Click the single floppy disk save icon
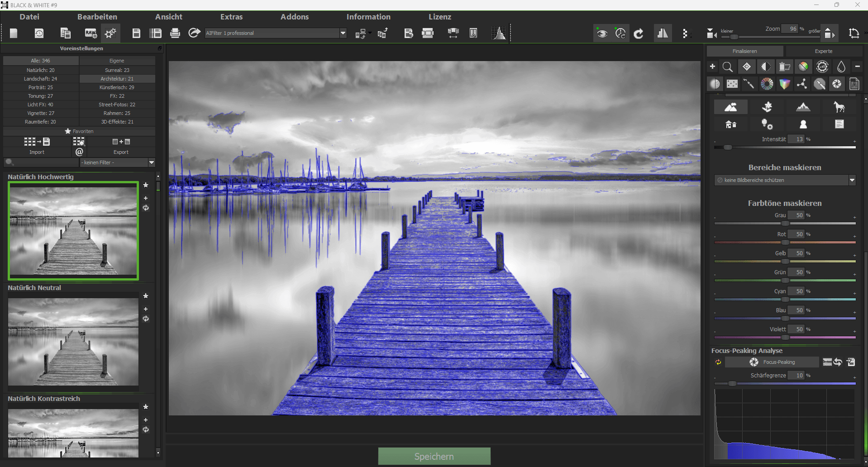 [136, 33]
